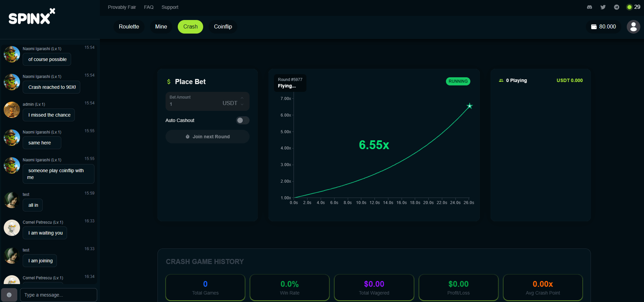Click the players icon beside 0 Playing
This screenshot has width=644, height=302.
pos(501,81)
